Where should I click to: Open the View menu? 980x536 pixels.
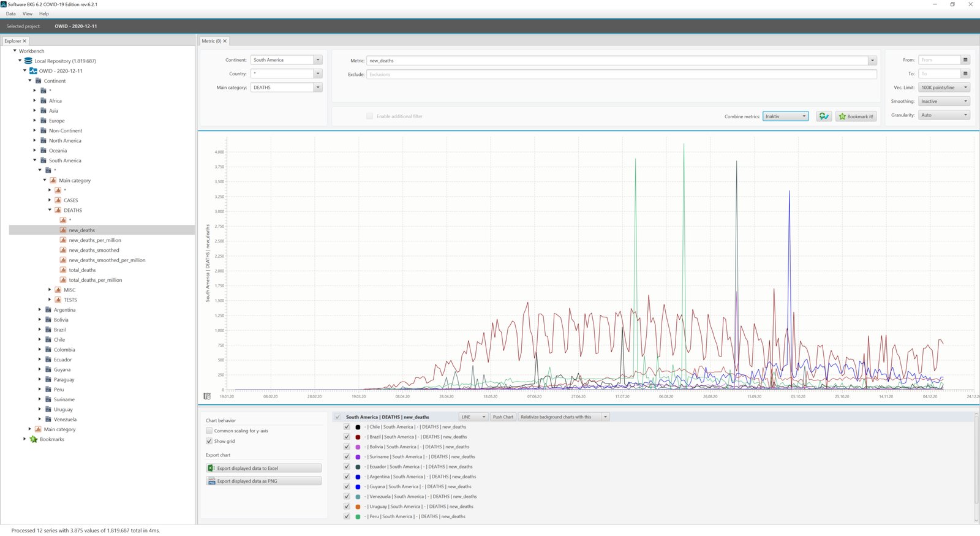(x=28, y=13)
